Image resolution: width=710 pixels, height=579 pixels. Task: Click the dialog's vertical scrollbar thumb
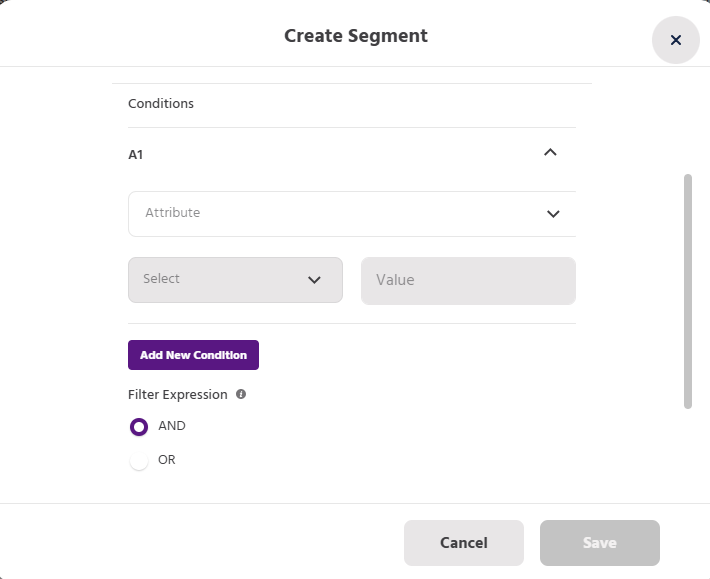tap(687, 290)
